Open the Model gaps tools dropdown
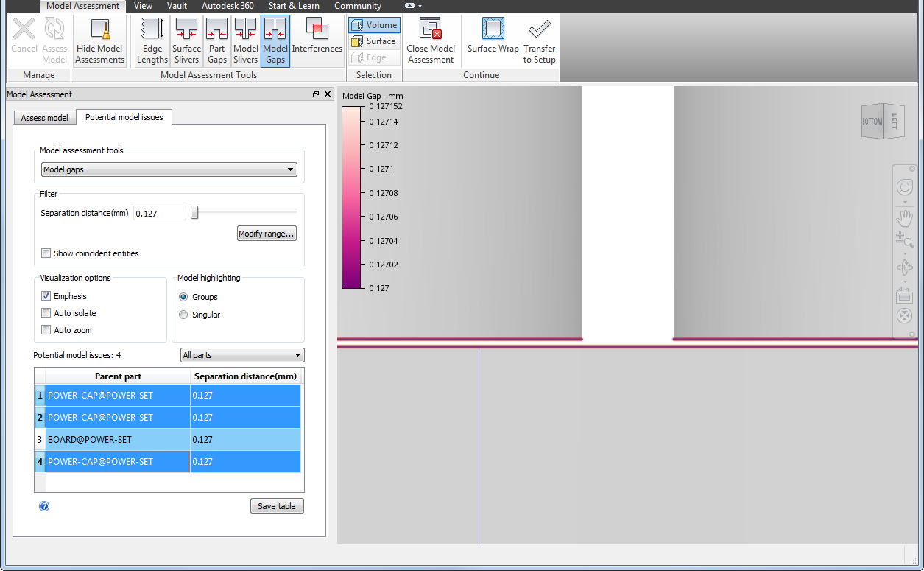924x571 pixels. coord(169,169)
